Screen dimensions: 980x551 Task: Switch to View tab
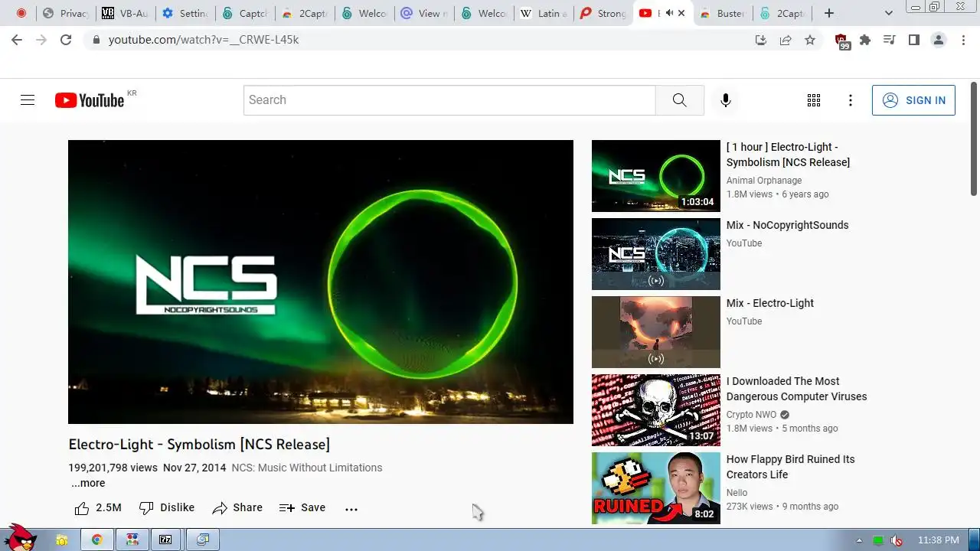[425, 13]
